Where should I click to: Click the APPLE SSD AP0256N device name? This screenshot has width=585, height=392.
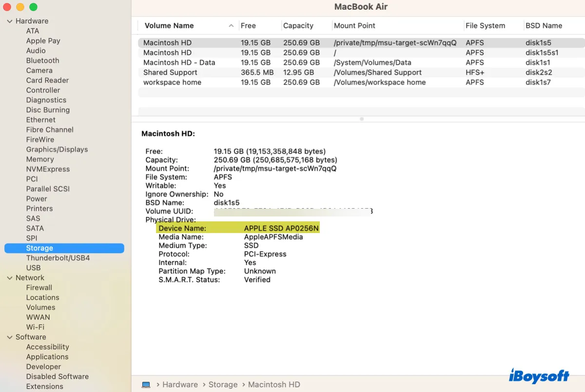(281, 228)
